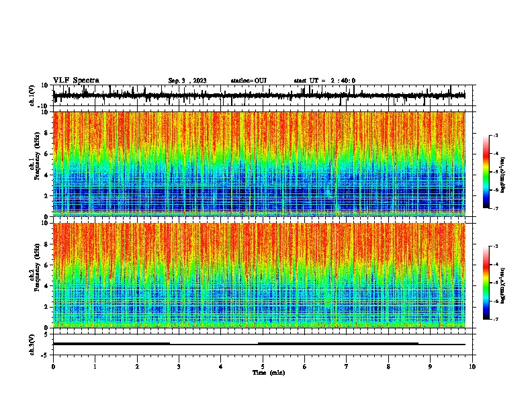This screenshot has height=411, width=532.
Task: Click the "2" kHz tick on ch.2 frequency axis
Action: pyautogui.click(x=46, y=307)
